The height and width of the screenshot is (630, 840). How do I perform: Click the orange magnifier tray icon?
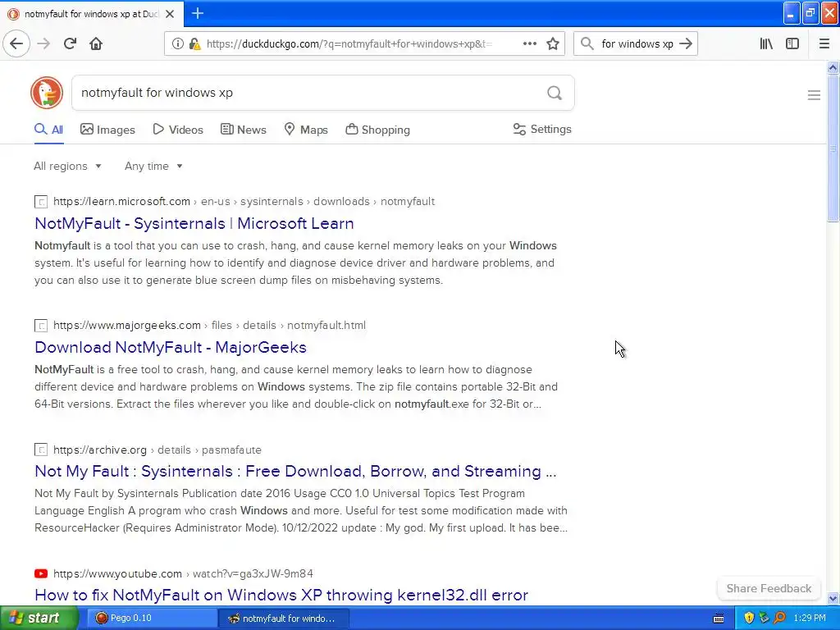coord(779,618)
